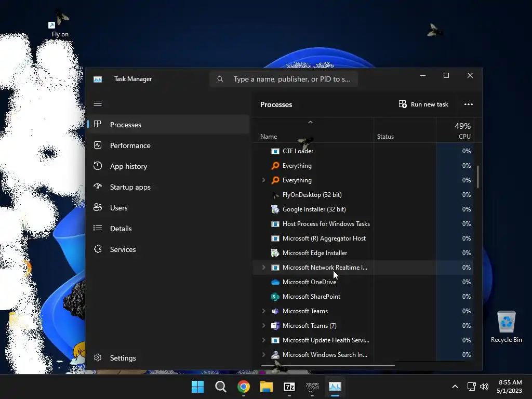Image resolution: width=532 pixels, height=399 pixels.
Task: Click the Microsoft SharePoint icon
Action: (275, 297)
